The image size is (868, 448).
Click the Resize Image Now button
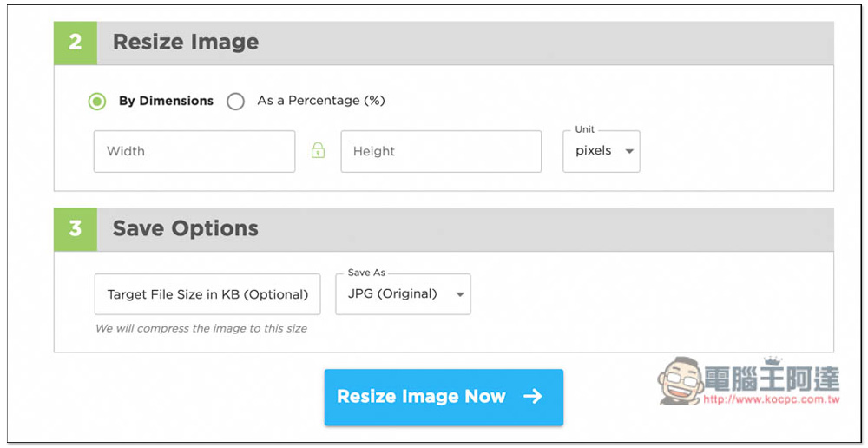click(444, 397)
